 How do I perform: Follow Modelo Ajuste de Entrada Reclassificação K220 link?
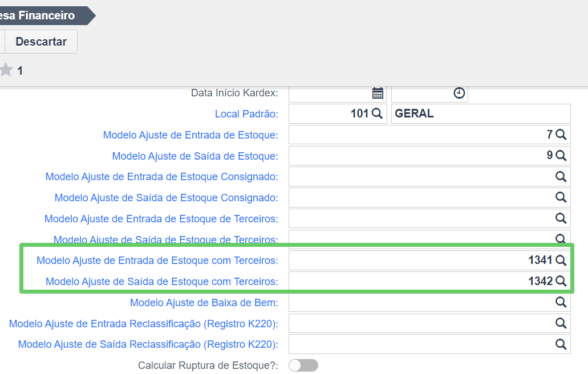pos(144,323)
